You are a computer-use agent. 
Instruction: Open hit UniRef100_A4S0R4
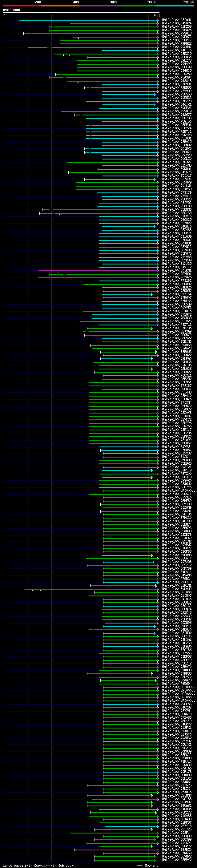176,23
